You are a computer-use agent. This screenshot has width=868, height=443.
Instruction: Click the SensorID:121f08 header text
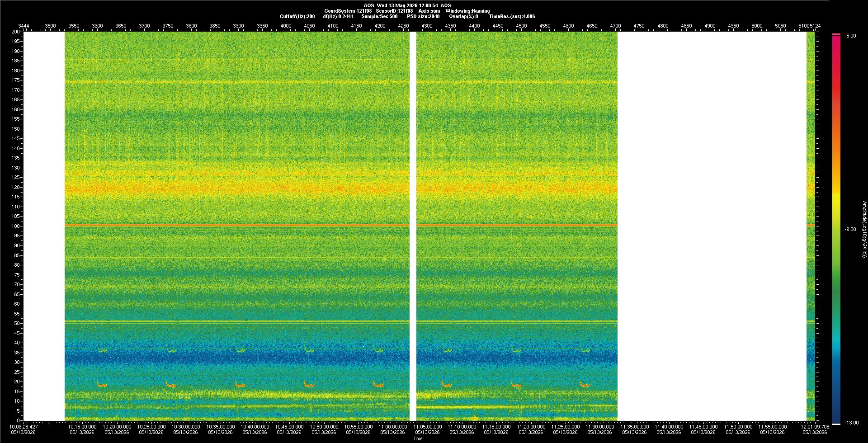coord(394,11)
